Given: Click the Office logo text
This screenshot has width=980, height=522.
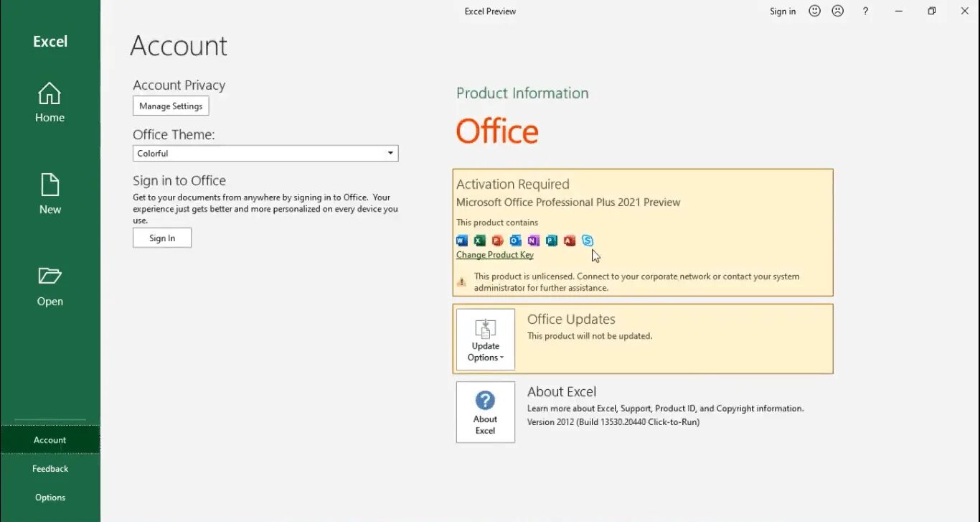Looking at the screenshot, I should click(x=497, y=131).
